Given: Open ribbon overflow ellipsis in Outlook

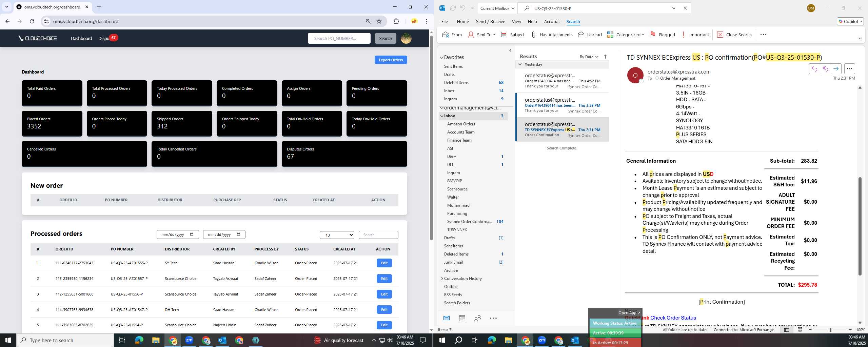Looking at the screenshot, I should coord(763,35).
